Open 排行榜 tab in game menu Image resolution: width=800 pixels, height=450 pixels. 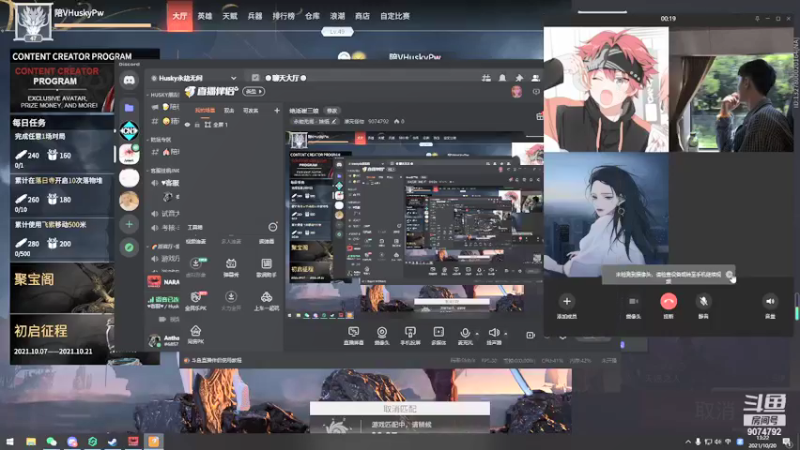tap(283, 16)
